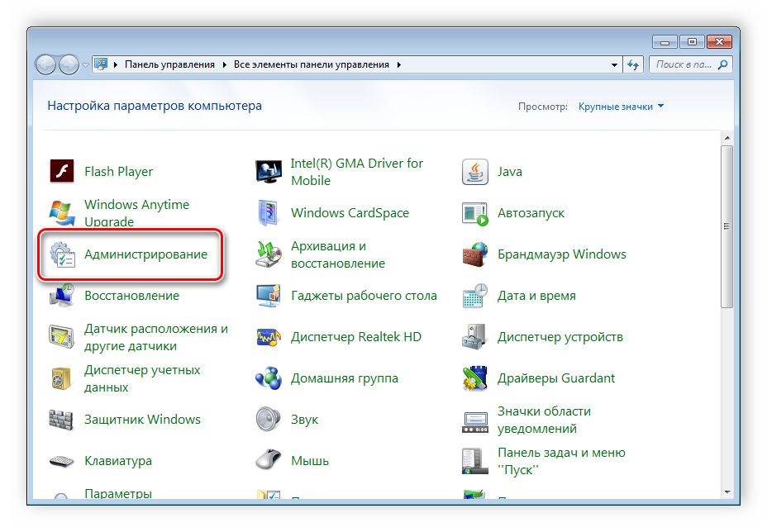The width and height of the screenshot is (767, 532).
Task: Open Брандмауэр Windows firewall icon
Action: point(475,254)
